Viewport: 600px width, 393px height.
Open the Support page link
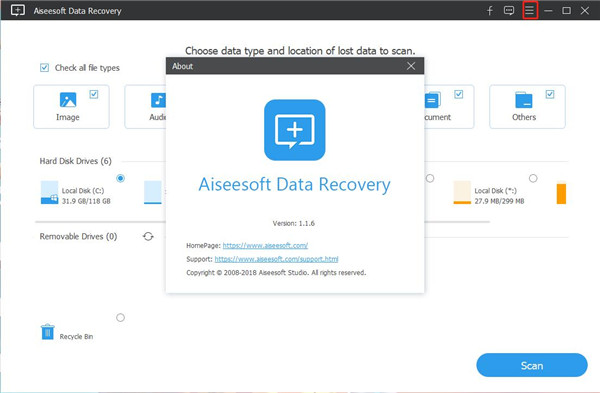pos(276,259)
